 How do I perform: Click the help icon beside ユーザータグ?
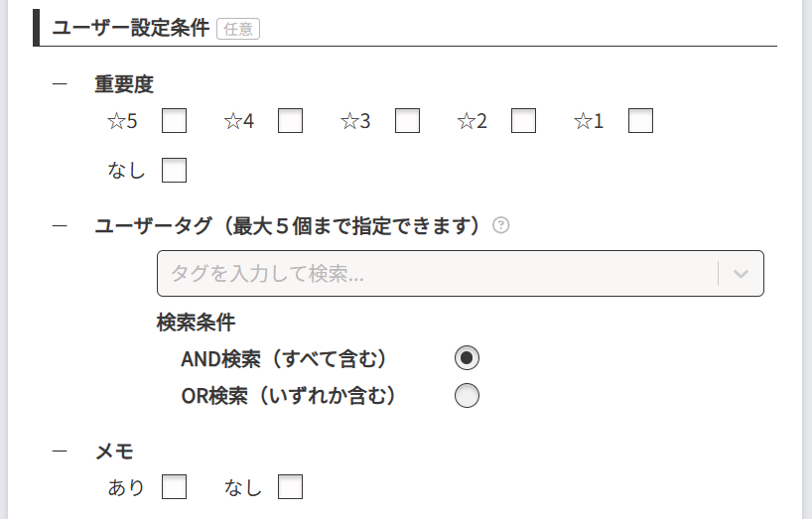tap(501, 225)
